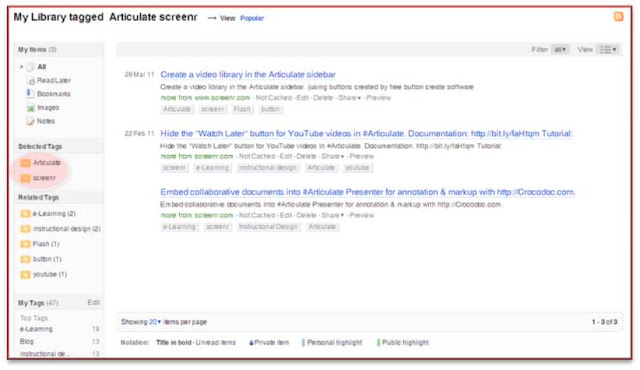Click Instructional Design chip on Crocodoc item
The width and height of the screenshot is (640, 370).
click(x=268, y=227)
